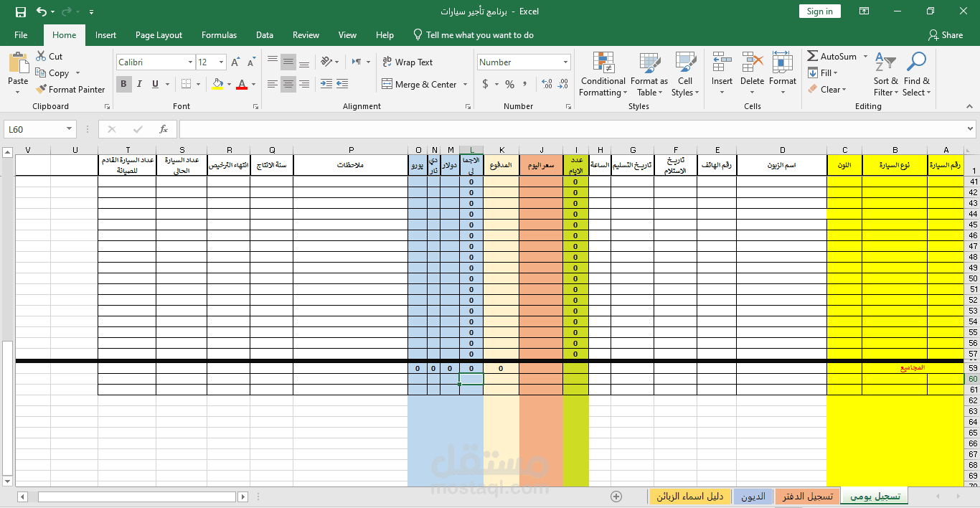This screenshot has width=980, height=508.
Task: Click the Wrap Text button
Action: pyautogui.click(x=407, y=62)
